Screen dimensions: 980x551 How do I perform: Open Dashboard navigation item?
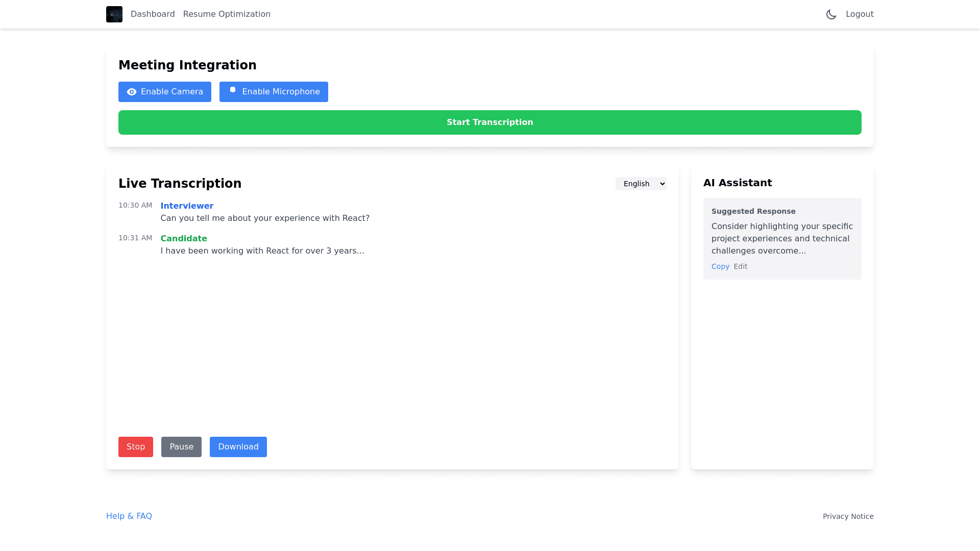coord(153,14)
